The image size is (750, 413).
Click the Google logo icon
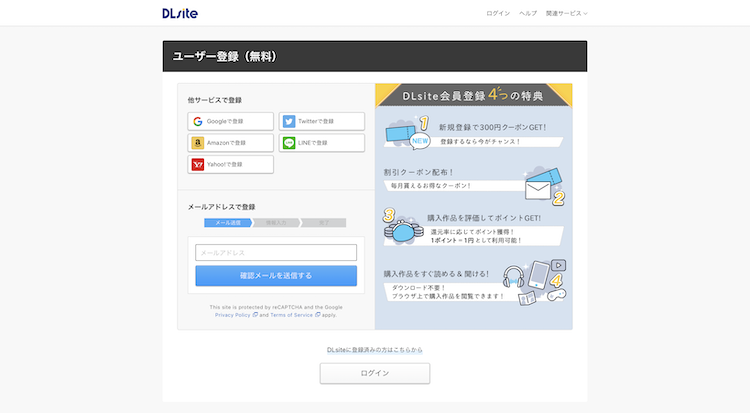click(x=198, y=122)
